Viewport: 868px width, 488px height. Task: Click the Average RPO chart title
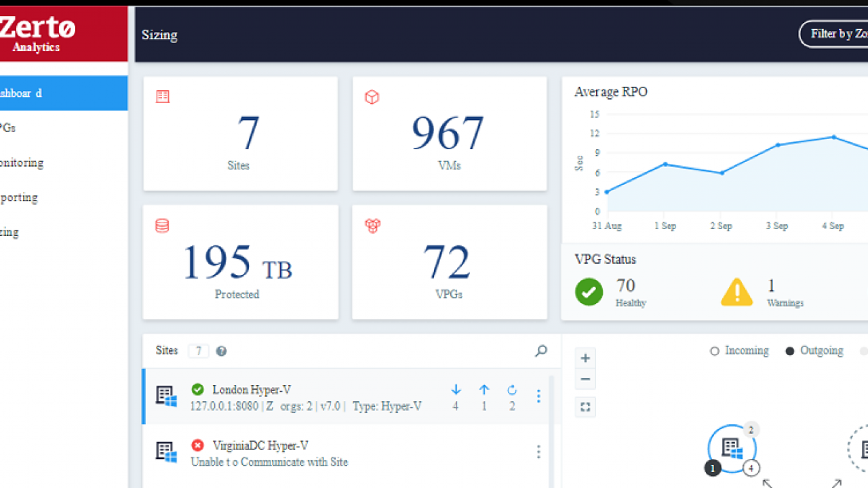coord(611,91)
